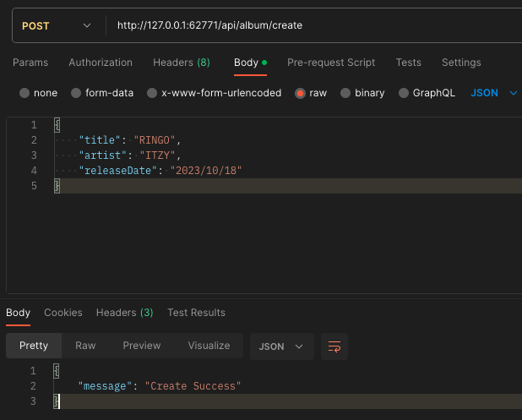Viewport: 522px width, 420px height.
Task: Show the response Cookies tab
Action: 63,313
